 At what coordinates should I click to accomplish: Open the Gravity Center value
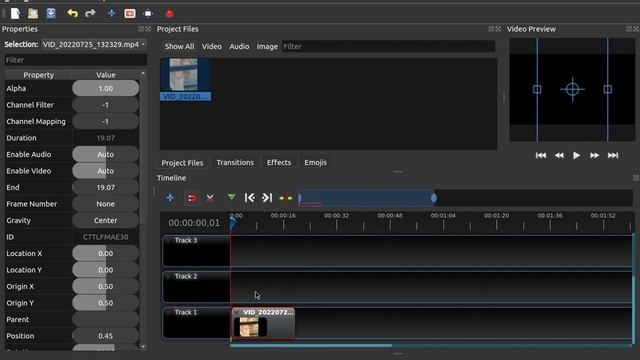(x=106, y=220)
